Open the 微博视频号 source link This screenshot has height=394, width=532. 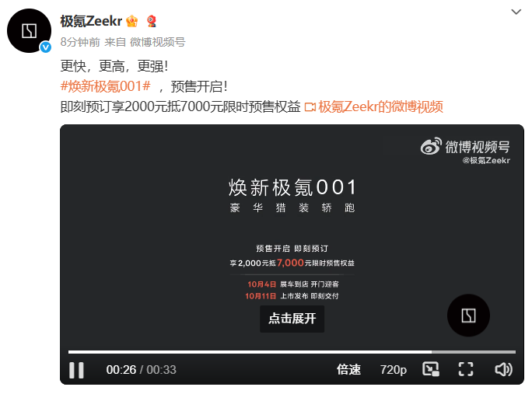click(x=158, y=42)
